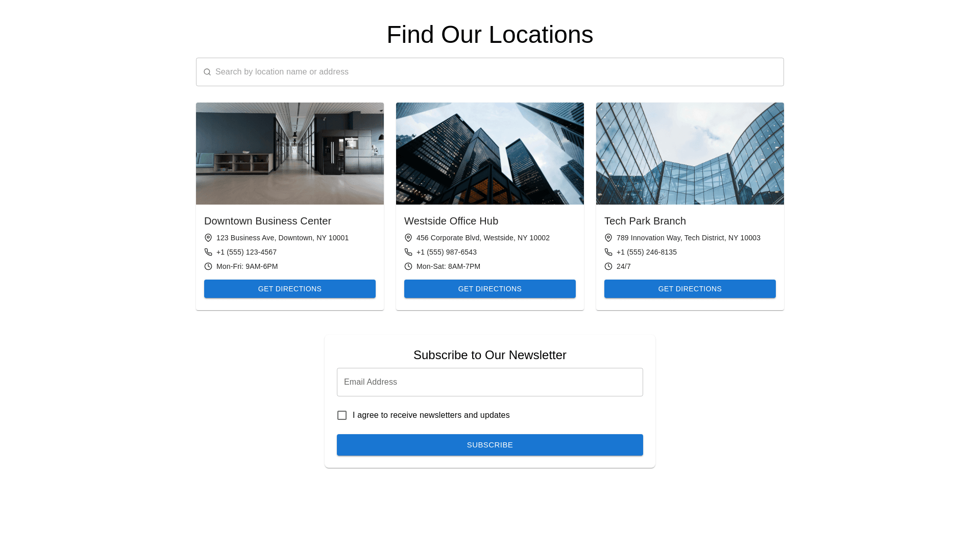Get directions to Tech Park Branch
Image resolution: width=980 pixels, height=551 pixels.
click(690, 289)
